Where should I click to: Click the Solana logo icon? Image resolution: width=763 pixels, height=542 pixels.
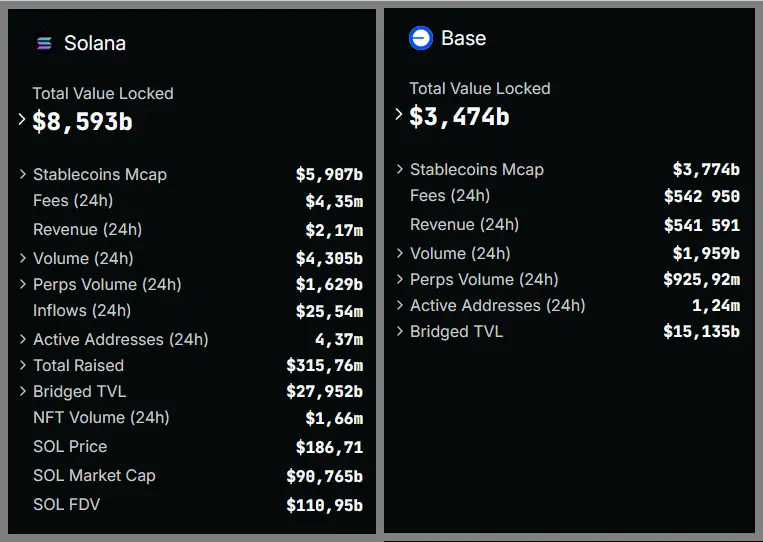[43, 43]
